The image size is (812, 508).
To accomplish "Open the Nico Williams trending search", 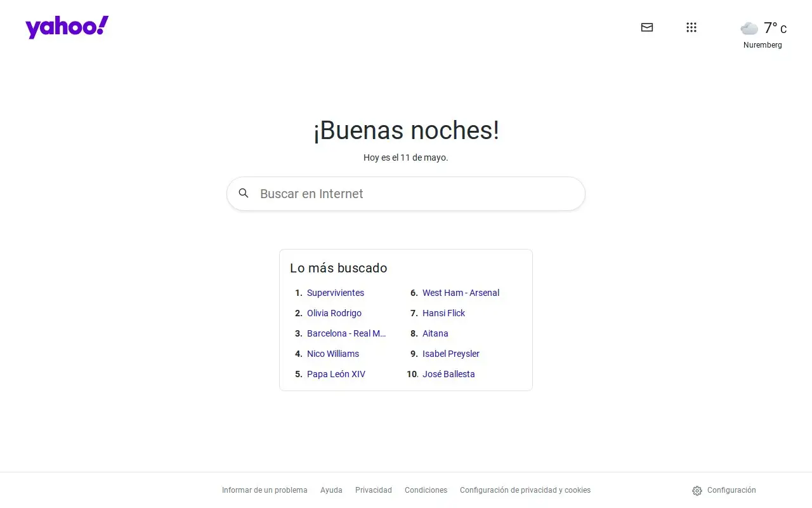I will 333,354.
